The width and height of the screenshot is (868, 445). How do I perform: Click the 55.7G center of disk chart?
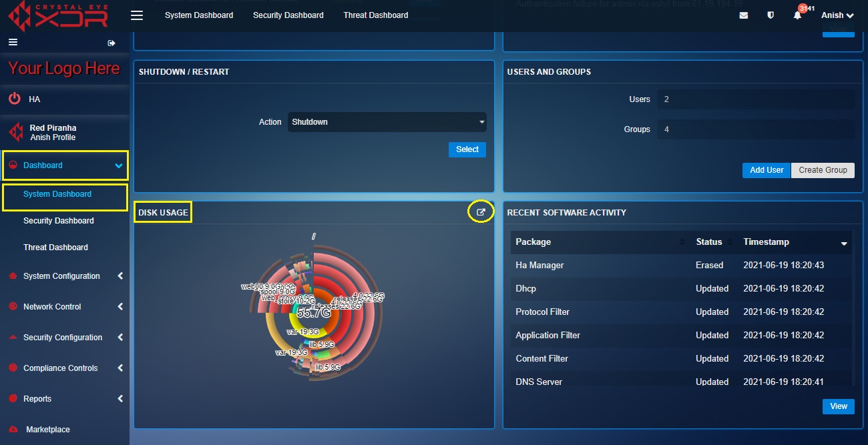point(314,313)
